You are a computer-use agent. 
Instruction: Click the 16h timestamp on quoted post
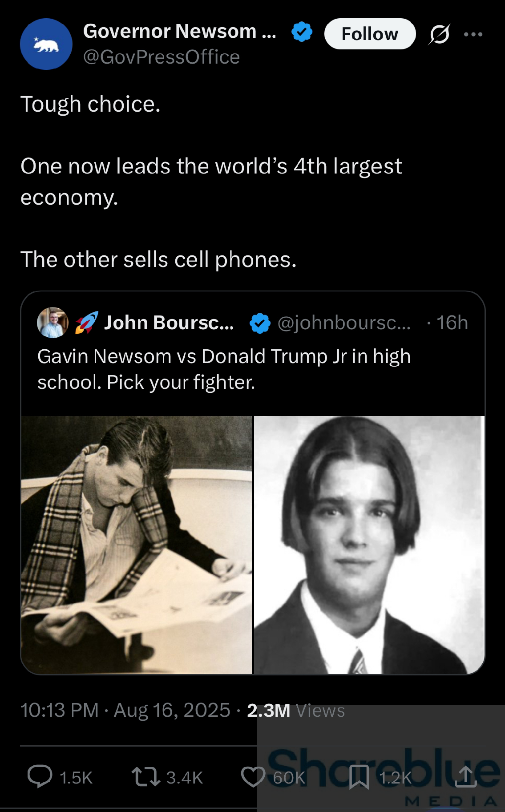(452, 323)
